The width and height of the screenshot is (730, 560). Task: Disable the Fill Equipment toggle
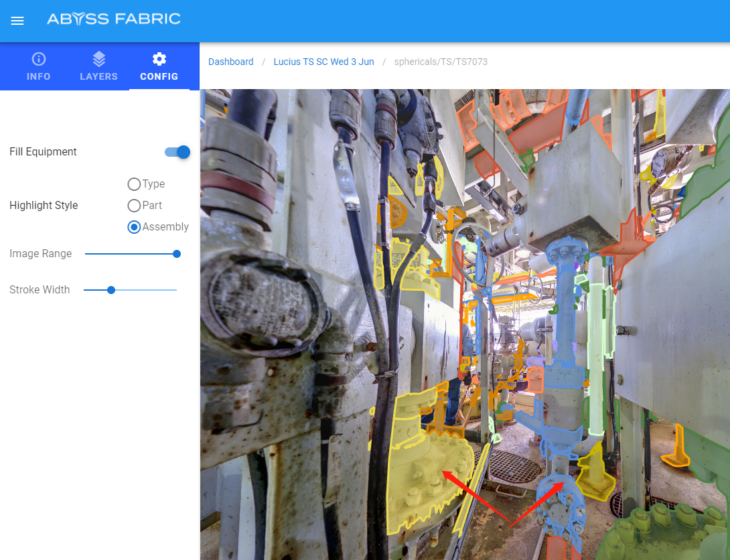(x=178, y=152)
